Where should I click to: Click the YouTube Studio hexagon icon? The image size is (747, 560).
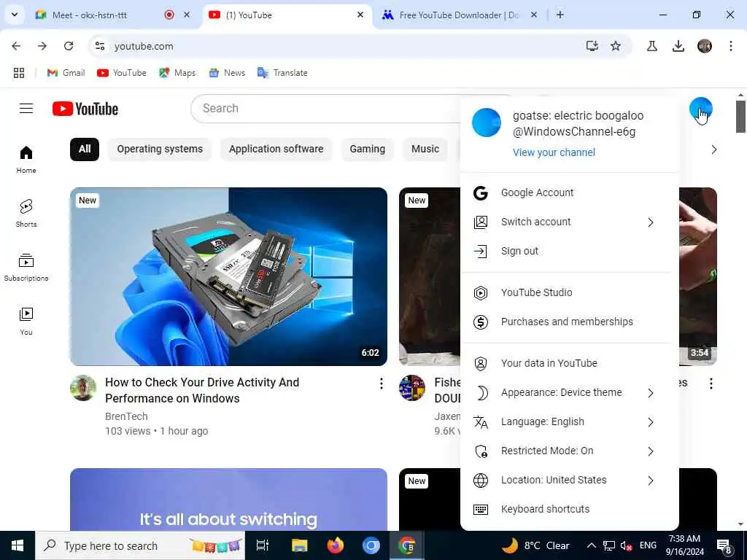[481, 292]
